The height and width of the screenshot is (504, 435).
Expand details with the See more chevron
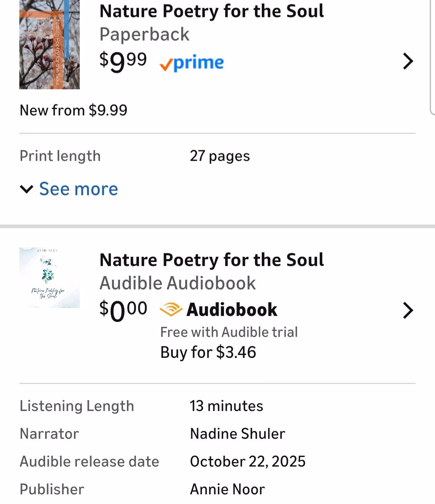27,189
